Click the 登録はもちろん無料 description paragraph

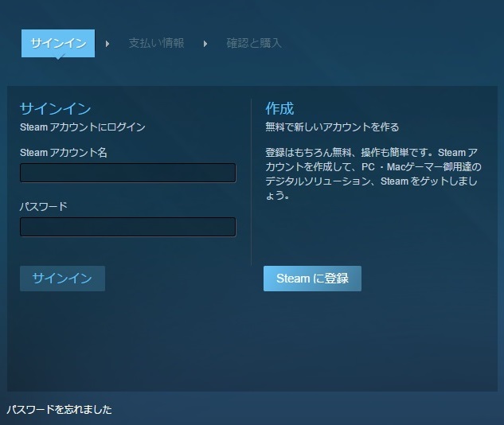373,174
